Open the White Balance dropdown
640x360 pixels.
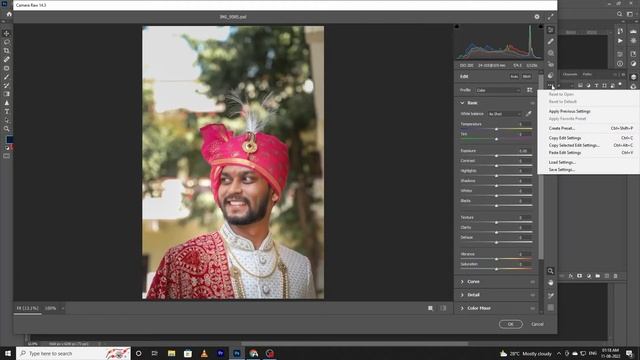[504, 114]
